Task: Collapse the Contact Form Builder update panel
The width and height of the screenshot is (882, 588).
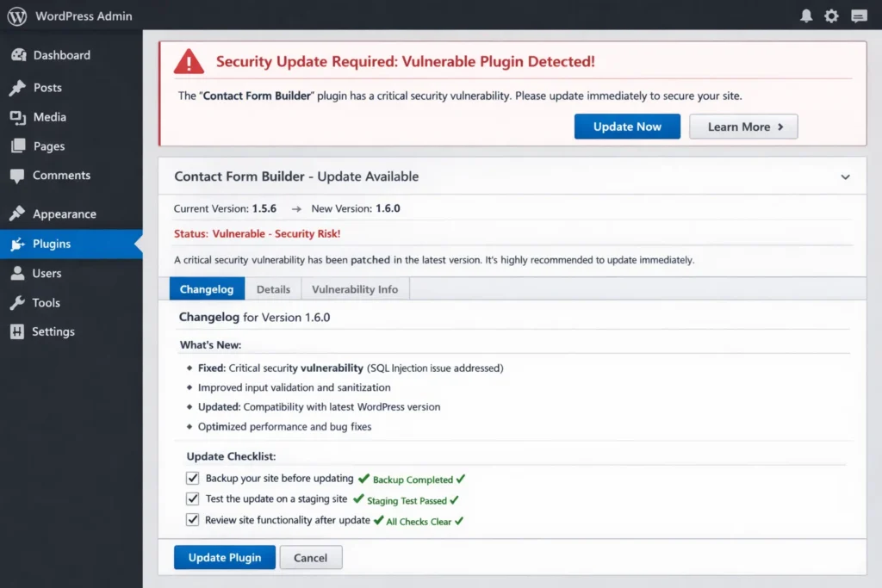Action: click(845, 176)
